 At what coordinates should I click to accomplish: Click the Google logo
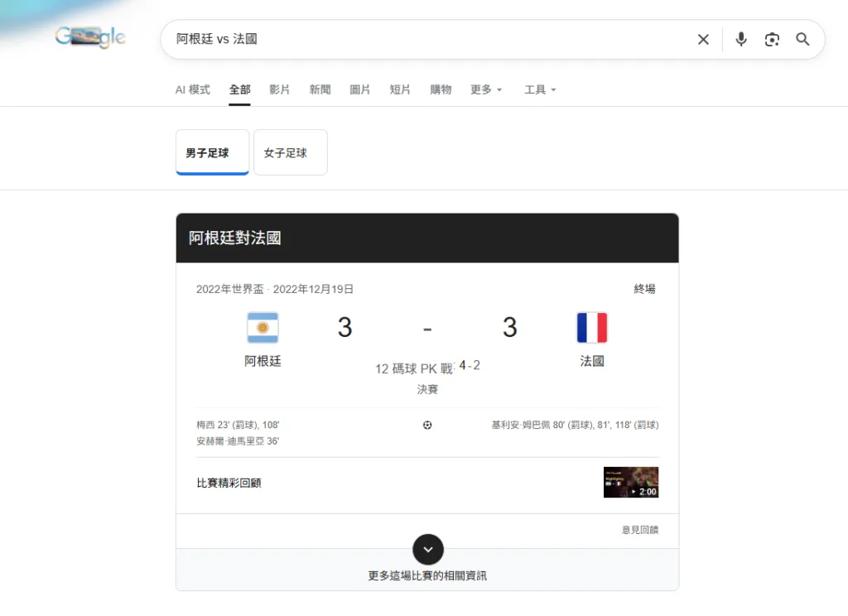click(90, 37)
